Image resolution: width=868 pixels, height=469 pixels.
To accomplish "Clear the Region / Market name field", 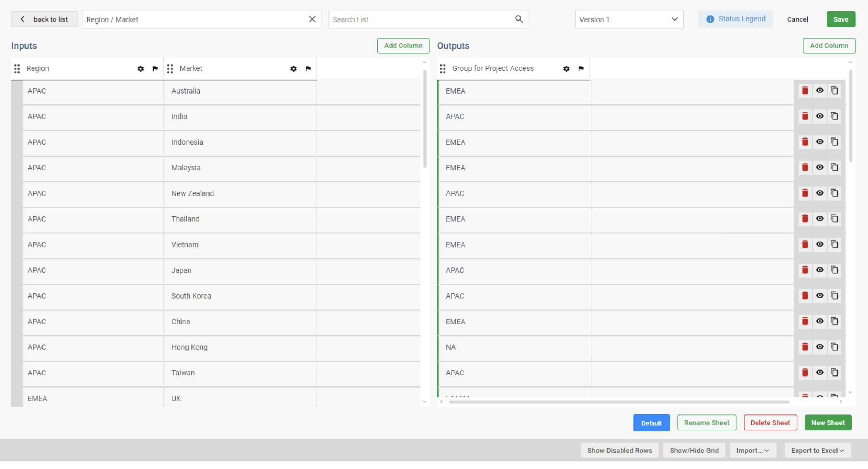I will tap(312, 19).
